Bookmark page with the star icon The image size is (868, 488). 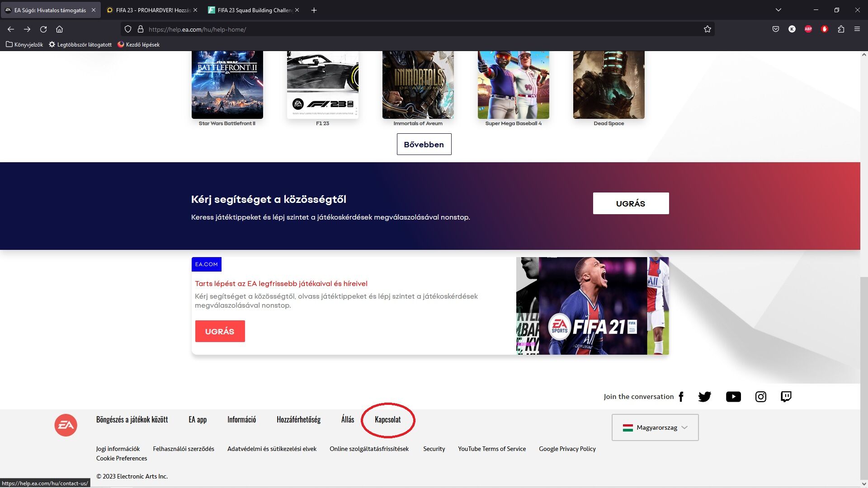(708, 29)
